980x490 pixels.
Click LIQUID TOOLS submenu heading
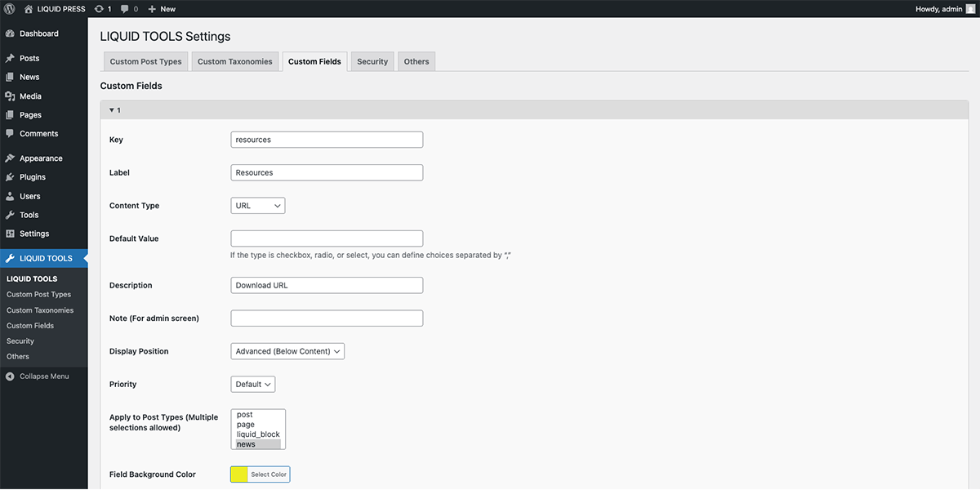pos(32,278)
